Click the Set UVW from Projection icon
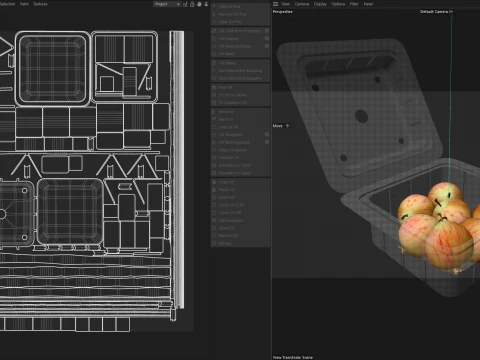 pyautogui.click(x=214, y=31)
